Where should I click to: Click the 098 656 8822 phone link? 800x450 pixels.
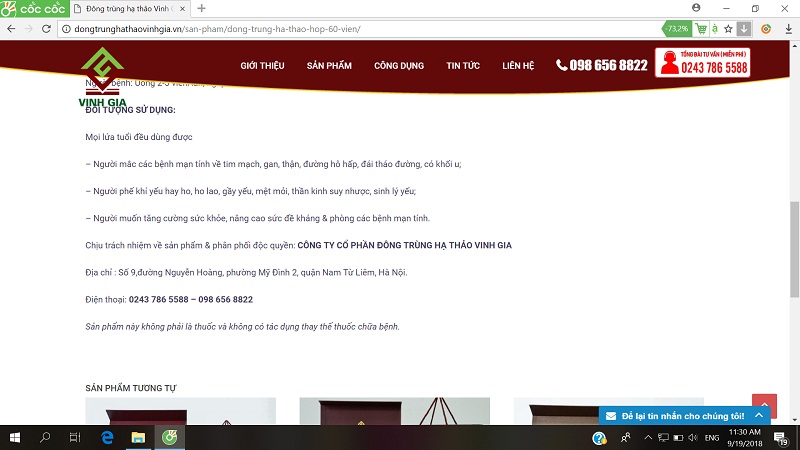(601, 66)
